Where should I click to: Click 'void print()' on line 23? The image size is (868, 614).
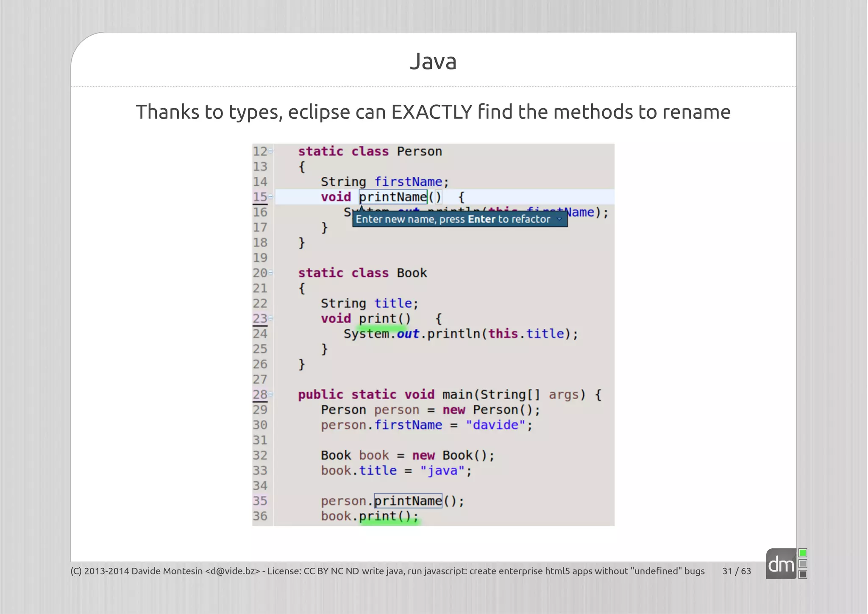[x=366, y=318]
